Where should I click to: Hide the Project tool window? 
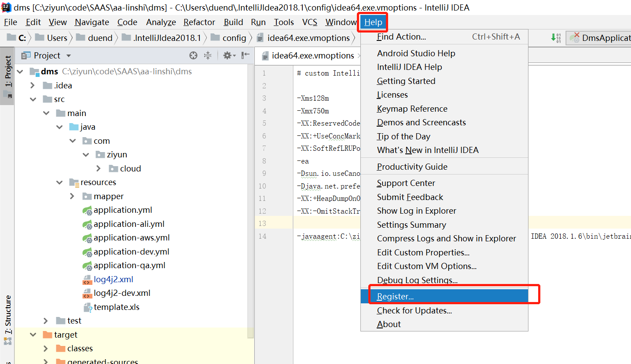246,55
